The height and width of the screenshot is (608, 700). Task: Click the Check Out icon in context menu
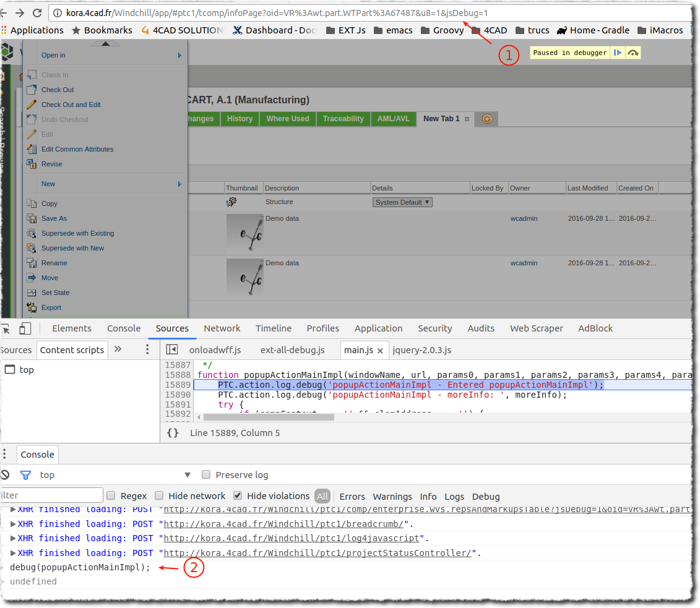31,90
